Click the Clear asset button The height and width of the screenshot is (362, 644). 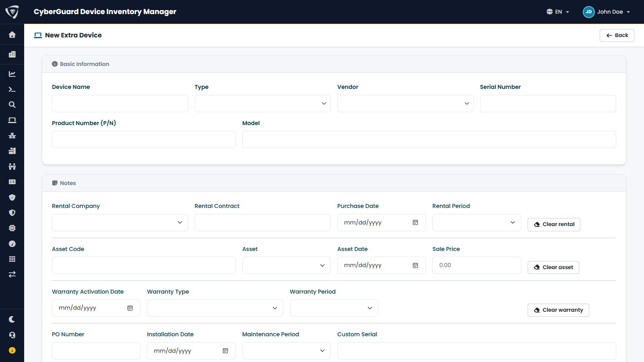click(553, 267)
